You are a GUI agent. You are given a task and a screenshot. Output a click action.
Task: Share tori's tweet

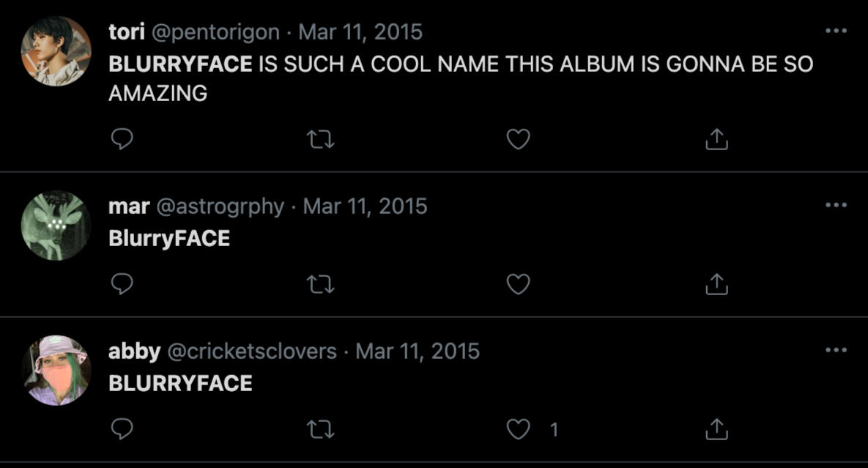point(716,139)
